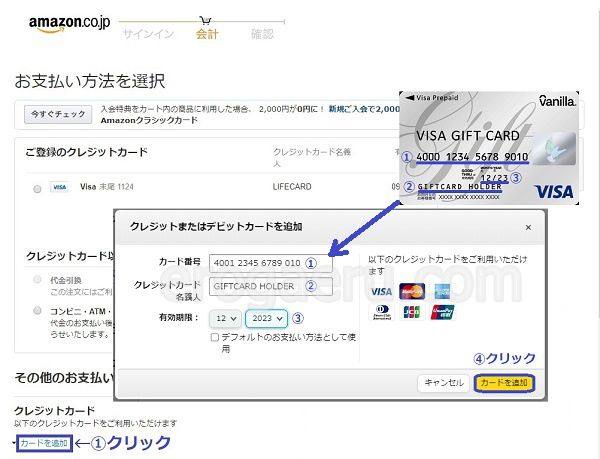This screenshot has height=459, width=600.
Task: Click the 有効期限 label
Action: [179, 317]
